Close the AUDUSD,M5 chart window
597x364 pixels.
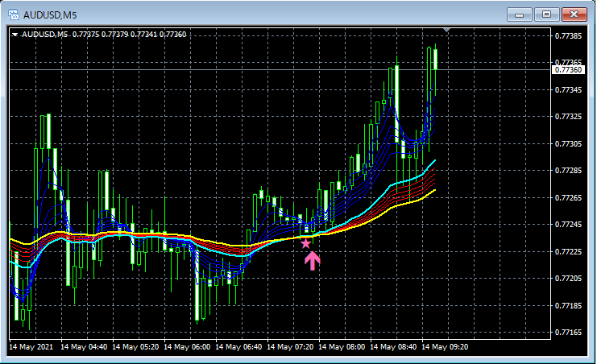point(574,14)
